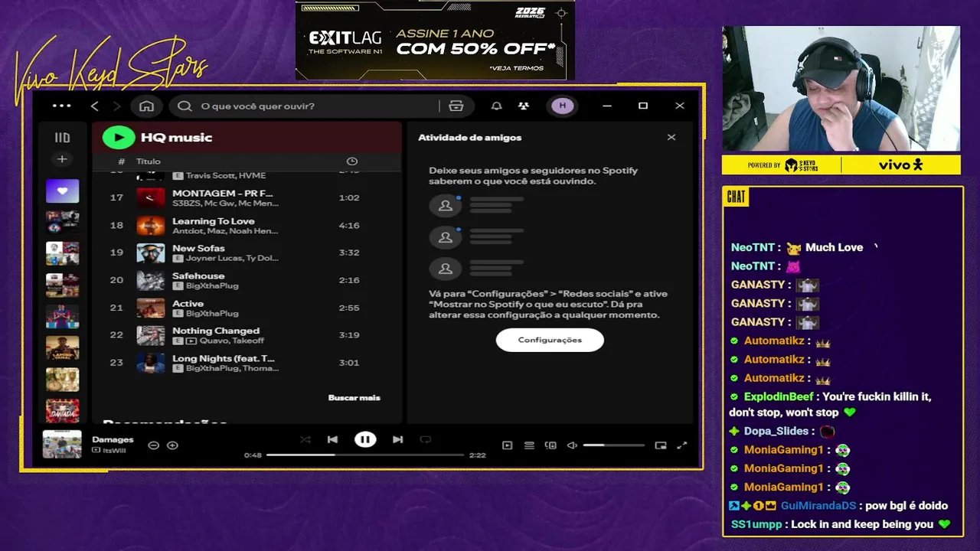980x551 pixels.
Task: Click the song title Damages in player
Action: tap(113, 440)
